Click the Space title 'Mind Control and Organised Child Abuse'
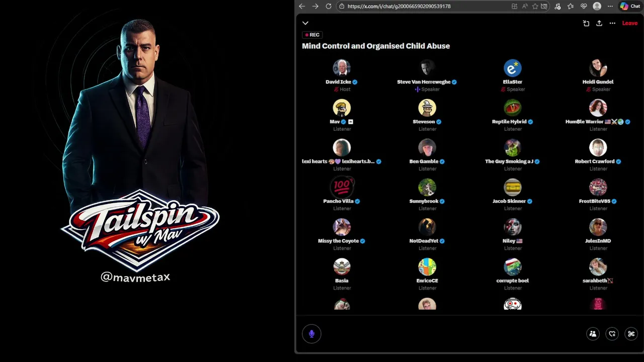The image size is (644, 362). [376, 46]
